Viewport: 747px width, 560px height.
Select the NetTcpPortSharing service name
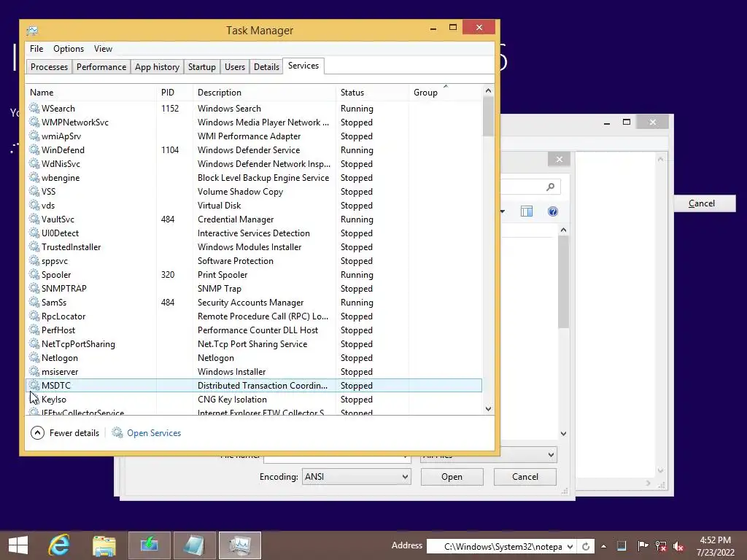[x=78, y=344]
